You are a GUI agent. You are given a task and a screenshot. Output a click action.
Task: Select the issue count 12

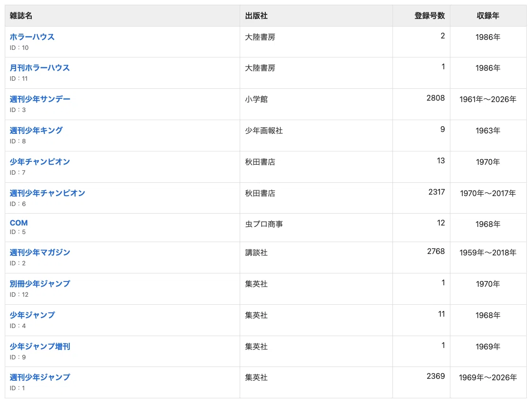(x=441, y=223)
